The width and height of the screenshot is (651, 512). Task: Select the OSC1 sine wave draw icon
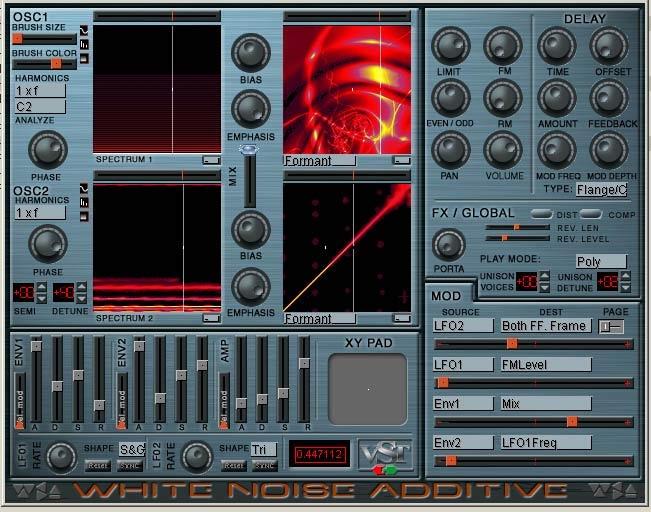(x=84, y=31)
